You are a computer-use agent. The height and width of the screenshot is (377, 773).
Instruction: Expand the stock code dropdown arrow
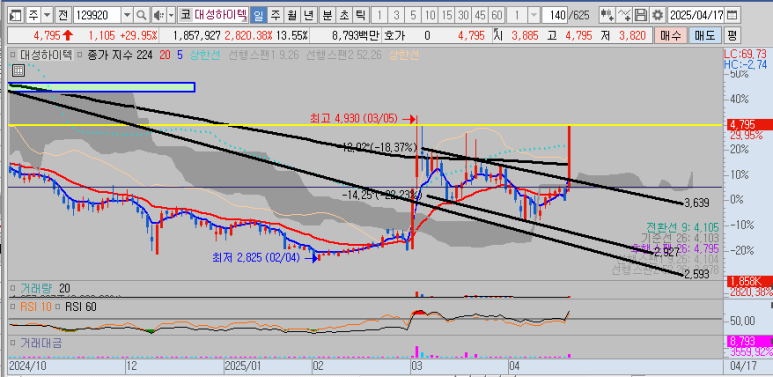pyautogui.click(x=127, y=16)
